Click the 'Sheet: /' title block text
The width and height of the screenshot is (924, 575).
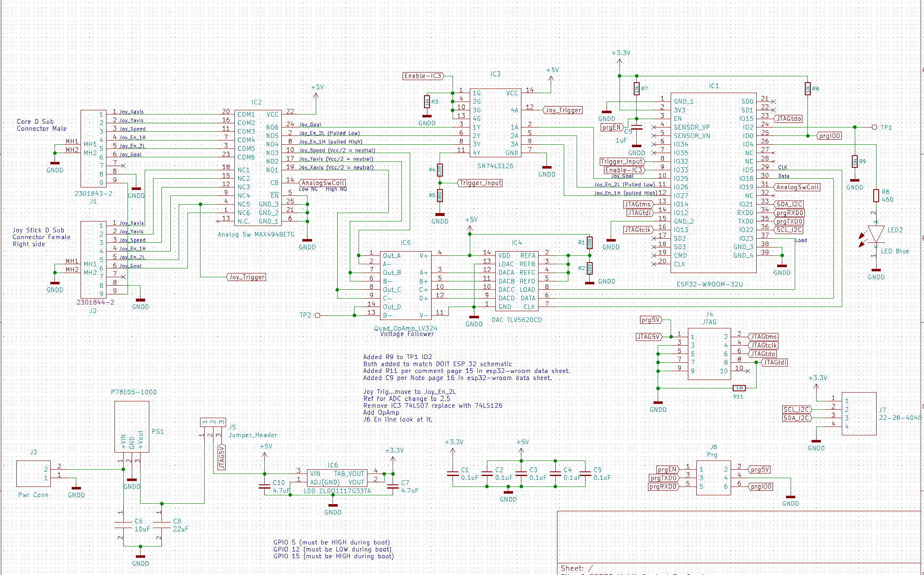click(577, 568)
